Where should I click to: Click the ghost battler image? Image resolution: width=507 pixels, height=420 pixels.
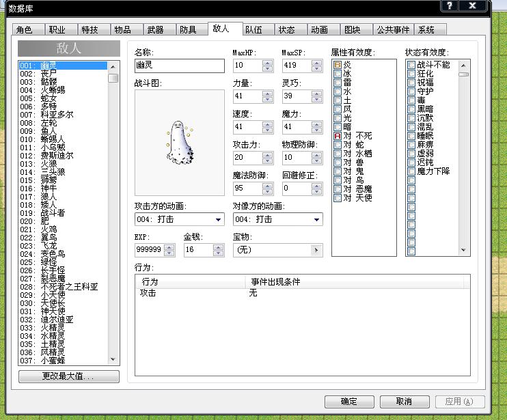tap(180, 143)
